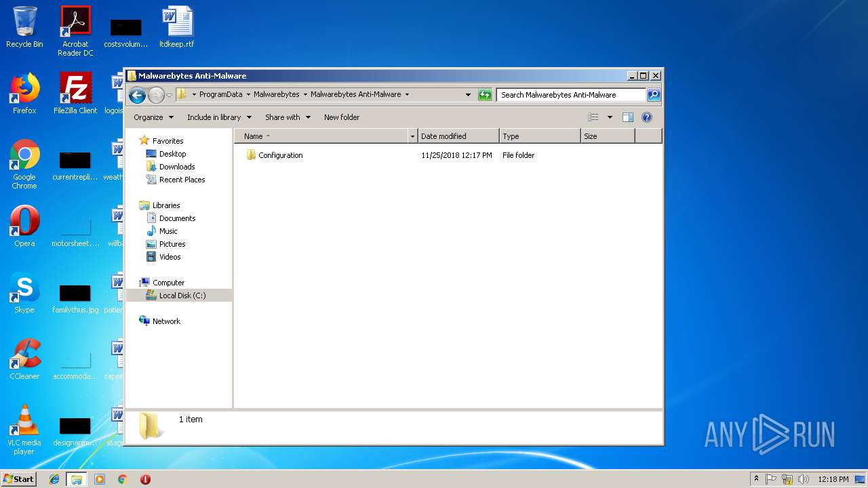Screen dimensions: 868x488
Task: Select ProgramData in the address bar
Action: pyautogui.click(x=220, y=95)
